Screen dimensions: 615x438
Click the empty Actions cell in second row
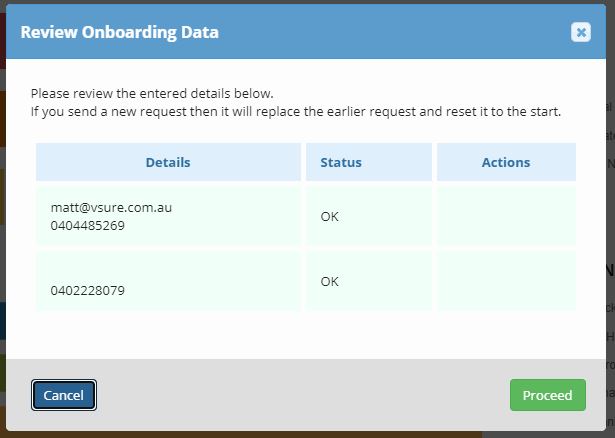[x=506, y=282]
